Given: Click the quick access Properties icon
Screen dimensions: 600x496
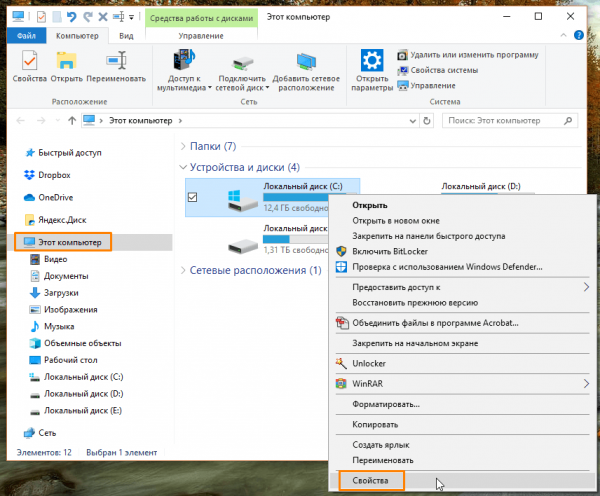Looking at the screenshot, I should pos(41,16).
